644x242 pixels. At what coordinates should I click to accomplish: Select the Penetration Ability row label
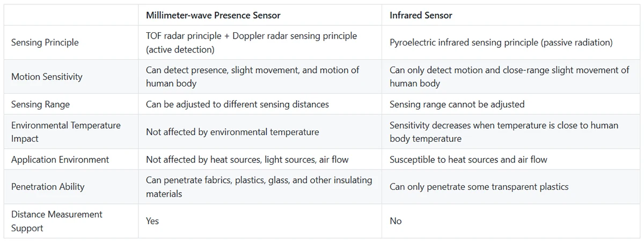point(48,187)
